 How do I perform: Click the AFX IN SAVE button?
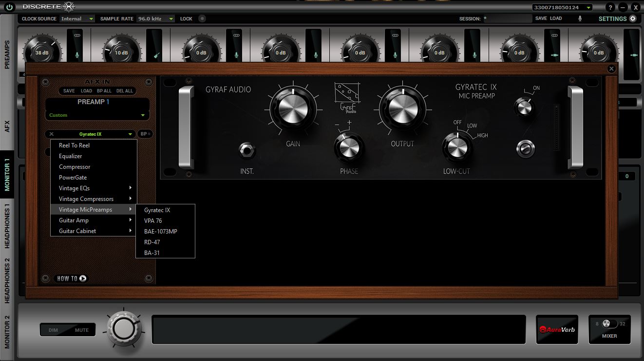pyautogui.click(x=69, y=91)
